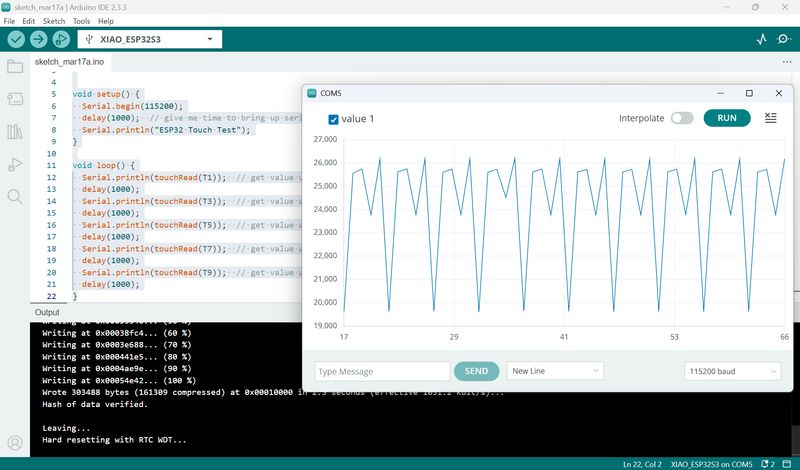Click the USB icon in board selector
The height and width of the screenshot is (470, 800).
89,39
